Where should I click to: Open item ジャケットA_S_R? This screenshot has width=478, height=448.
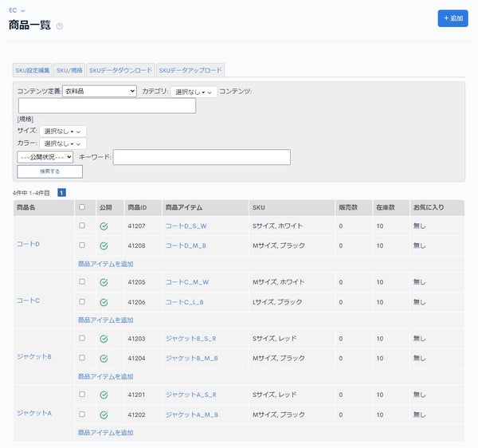coord(191,395)
